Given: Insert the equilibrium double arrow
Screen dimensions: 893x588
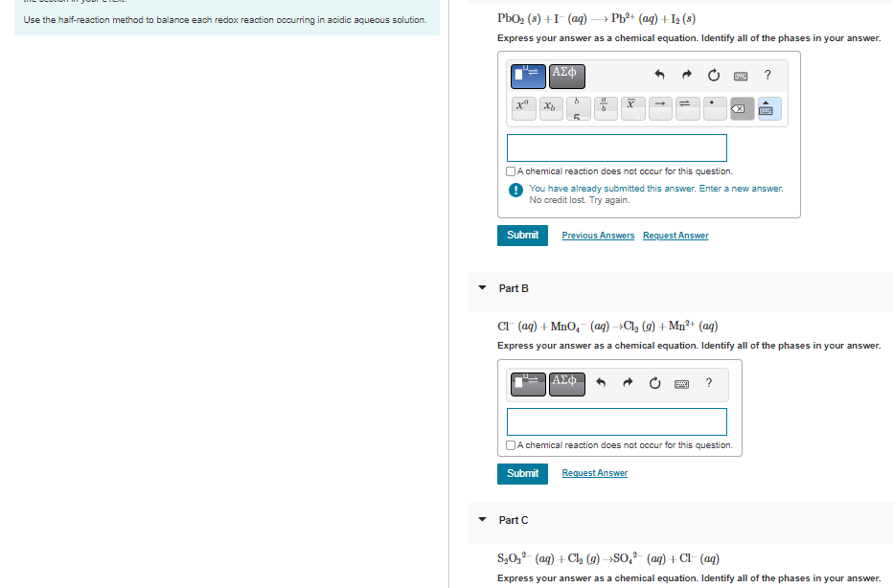Looking at the screenshot, I should click(x=687, y=108).
